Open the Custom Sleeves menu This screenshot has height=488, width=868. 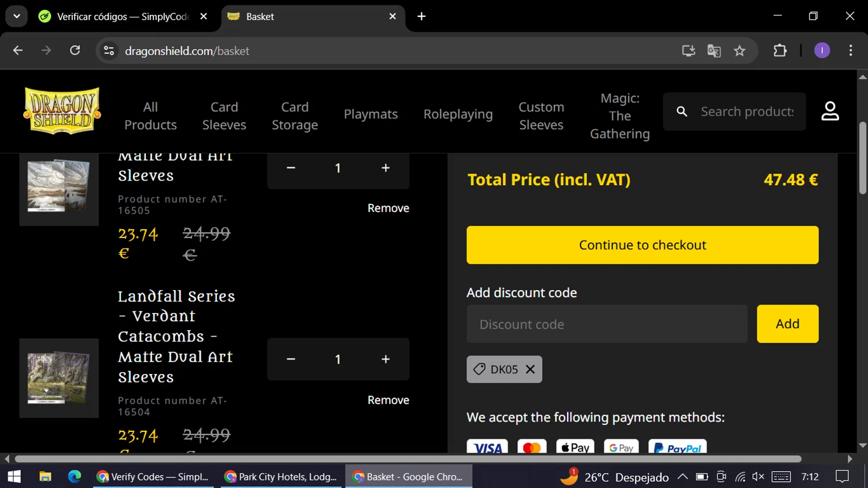pyautogui.click(x=541, y=116)
